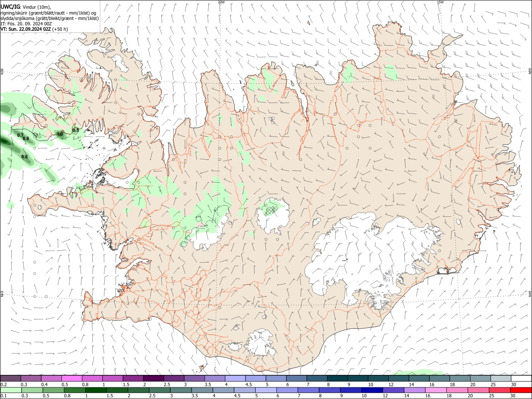Click the 'Vindur (10m)' header text

click(x=36, y=7)
